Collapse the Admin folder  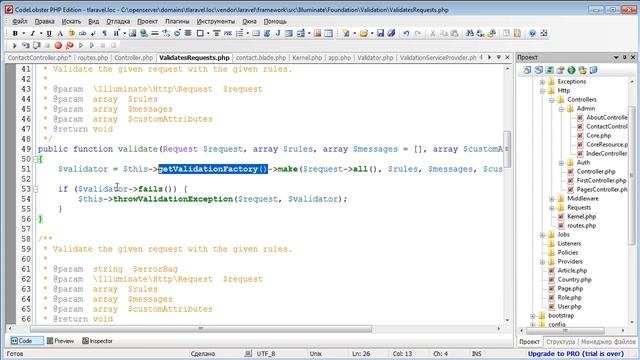click(x=561, y=109)
